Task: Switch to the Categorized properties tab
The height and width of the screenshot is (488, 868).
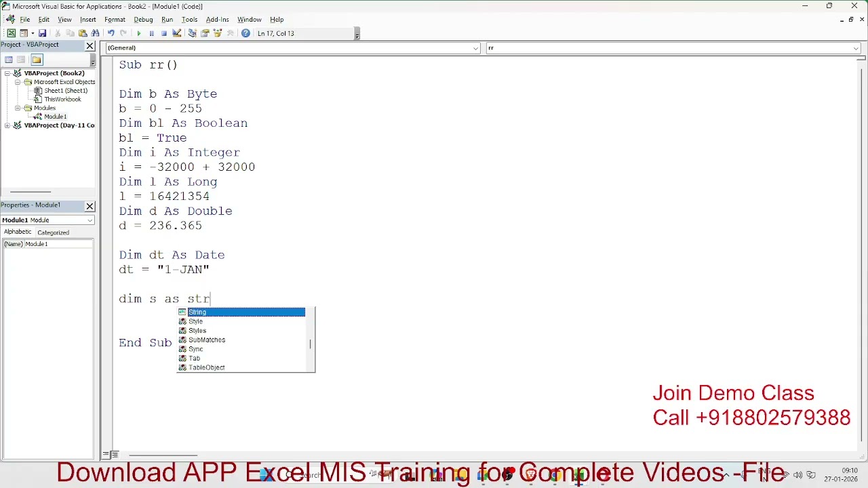Action: click(53, 232)
